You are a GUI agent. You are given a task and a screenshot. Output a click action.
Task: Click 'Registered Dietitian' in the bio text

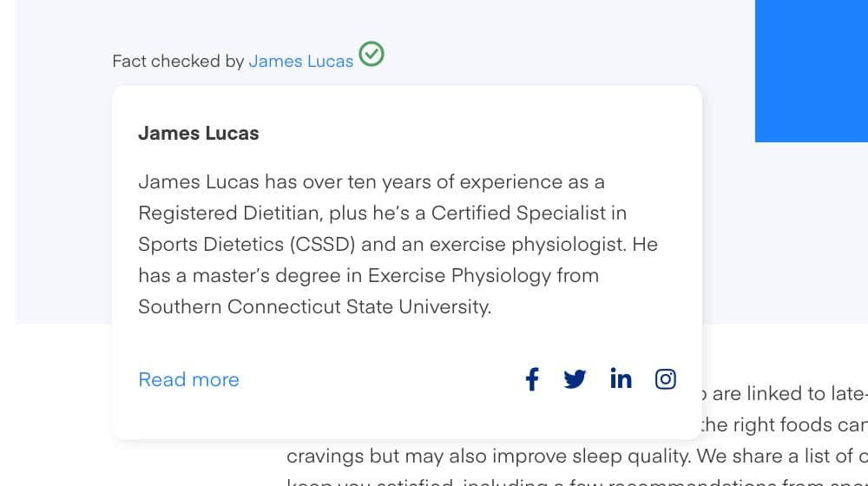click(x=229, y=213)
